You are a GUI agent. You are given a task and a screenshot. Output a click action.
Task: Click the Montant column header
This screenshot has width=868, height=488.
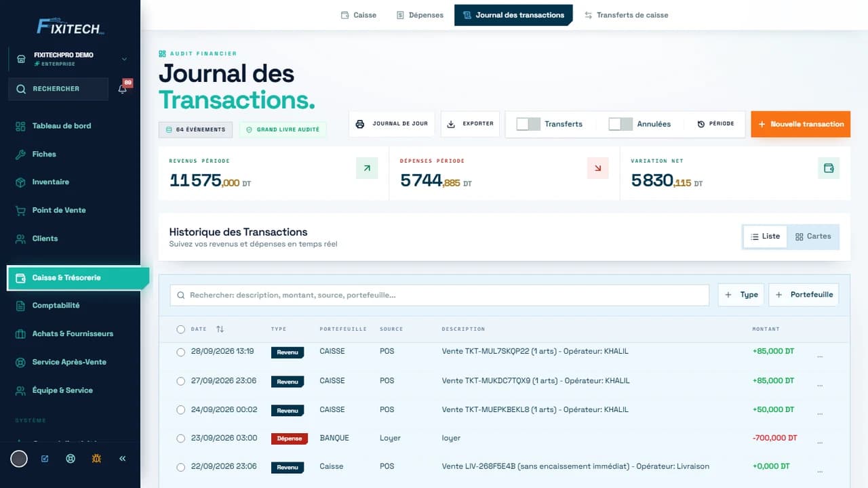point(766,329)
